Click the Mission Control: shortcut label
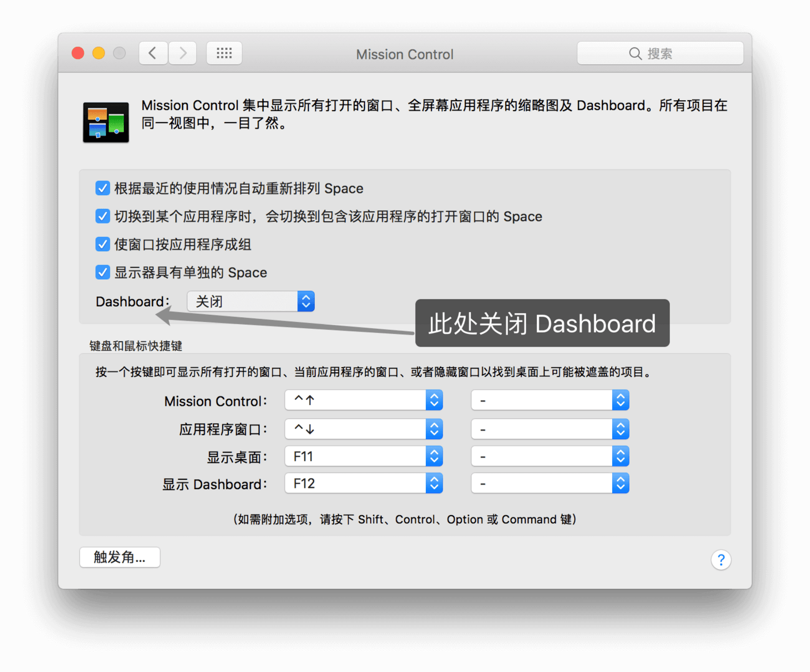The image size is (810, 672). pos(216,401)
